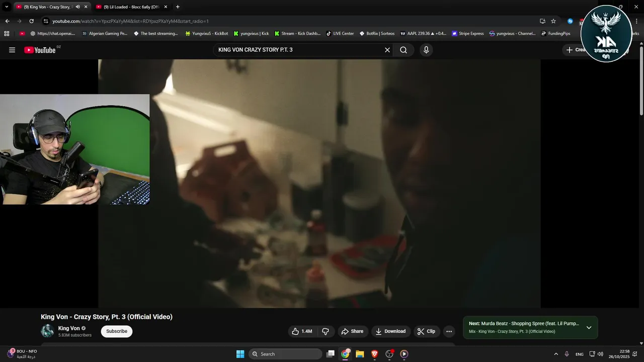Open the Windows Start menu

(x=240, y=354)
